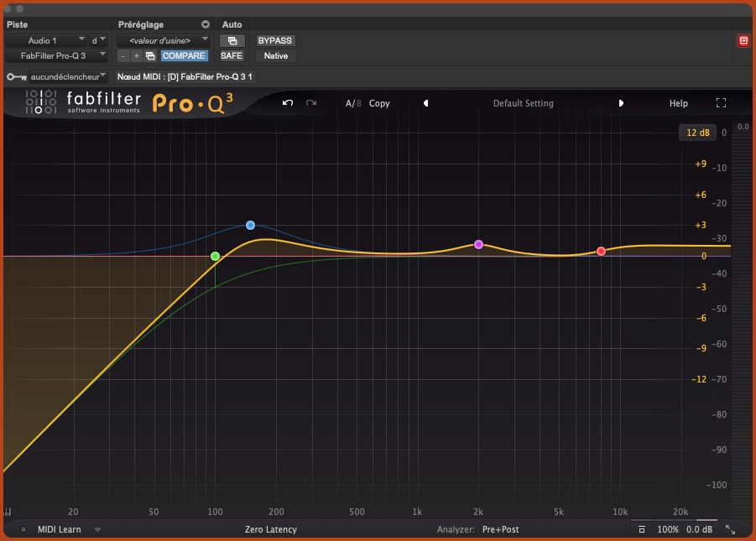Screen dimensions: 756x541
Task: Click the undo arrow in Pro-Q 3
Action: point(288,103)
